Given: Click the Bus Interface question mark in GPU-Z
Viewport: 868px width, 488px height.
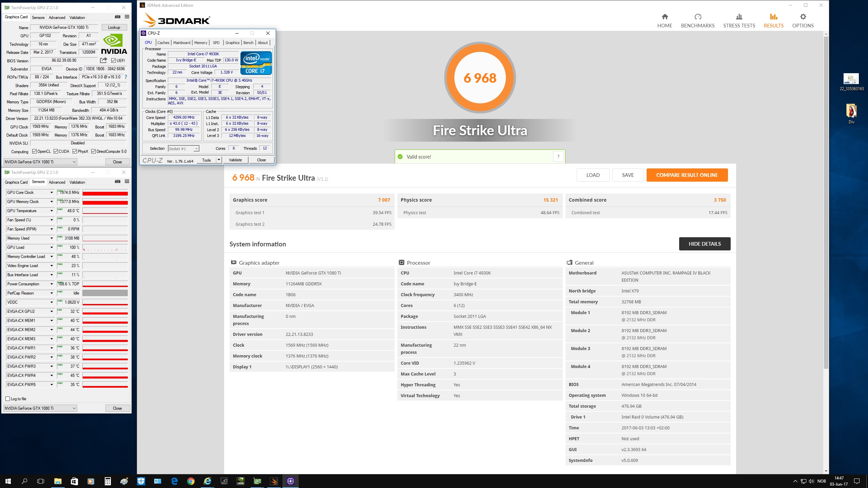Looking at the screenshot, I should (x=126, y=77).
